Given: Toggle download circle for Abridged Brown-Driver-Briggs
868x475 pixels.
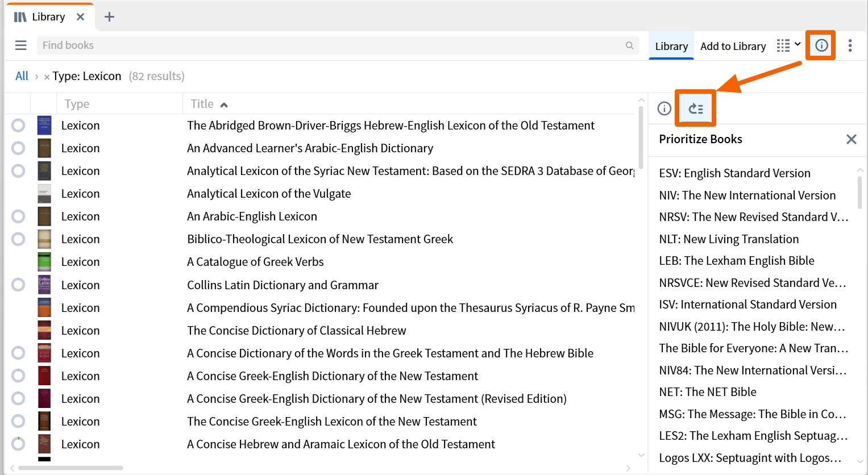Looking at the screenshot, I should pos(18,126).
